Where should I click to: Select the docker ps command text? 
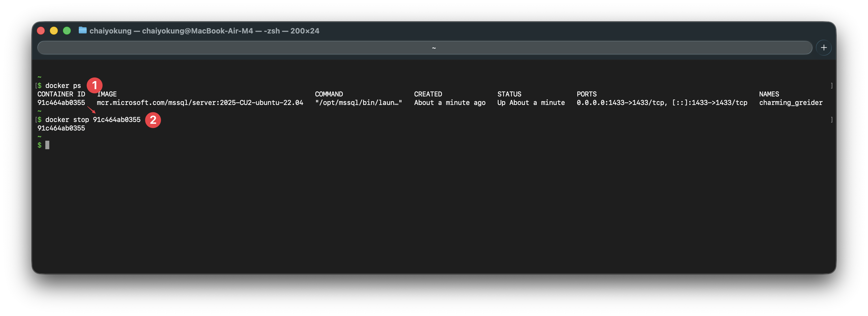[63, 85]
